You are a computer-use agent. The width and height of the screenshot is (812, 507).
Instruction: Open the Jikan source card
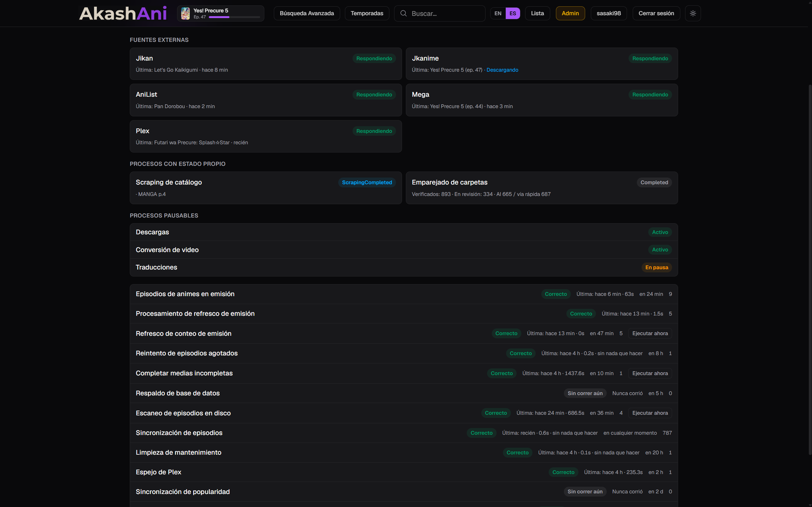coord(266,64)
